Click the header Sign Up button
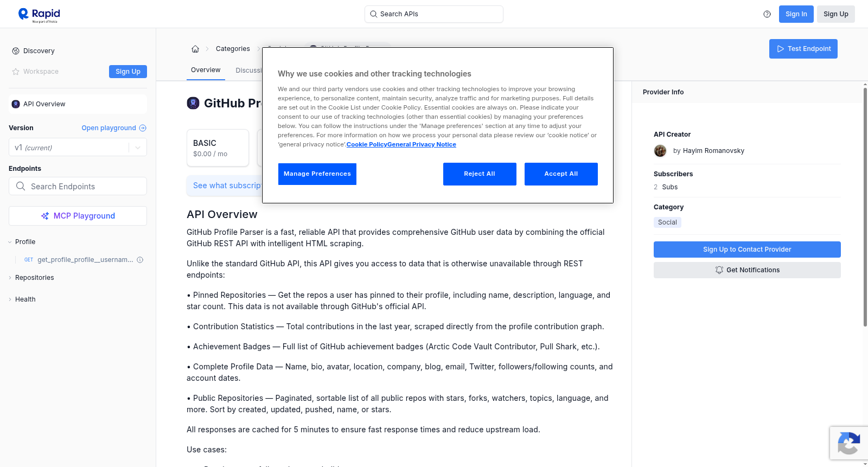868x467 pixels. point(835,14)
